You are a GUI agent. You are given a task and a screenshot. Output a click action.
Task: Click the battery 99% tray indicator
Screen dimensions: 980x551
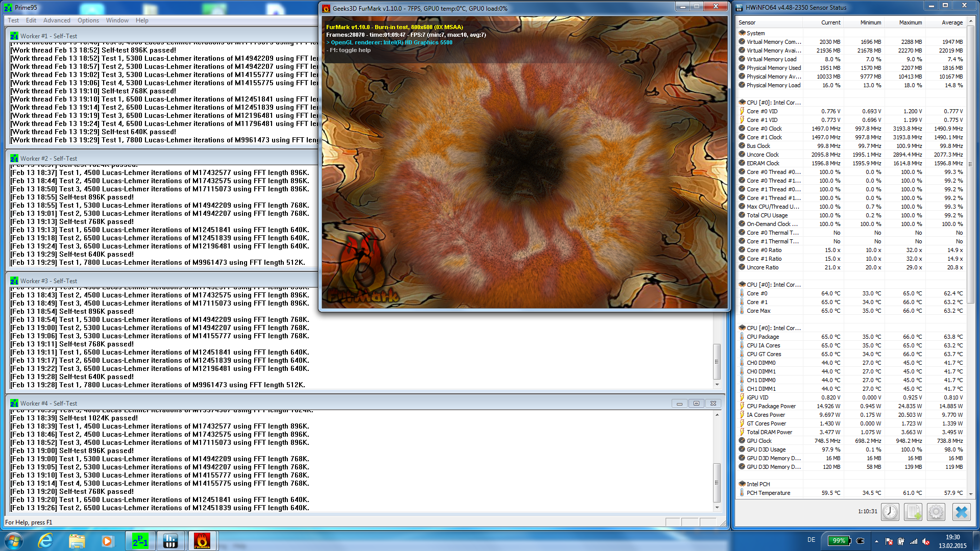(x=839, y=541)
